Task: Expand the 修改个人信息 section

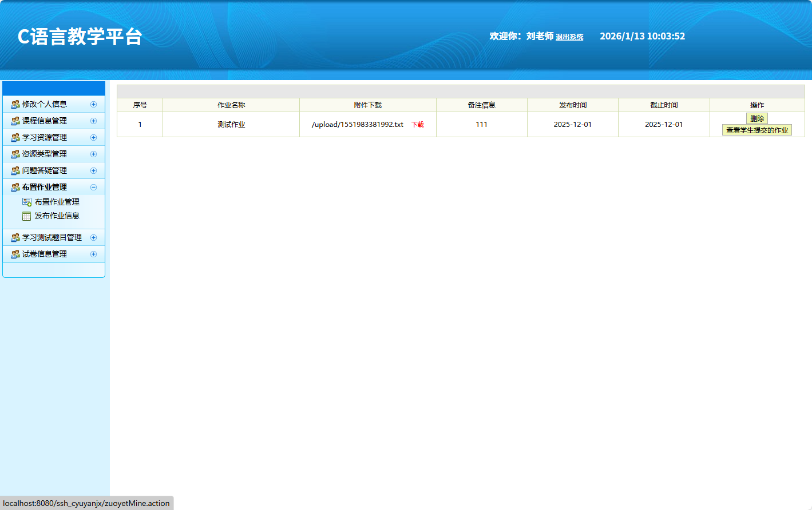Action: pyautogui.click(x=93, y=104)
